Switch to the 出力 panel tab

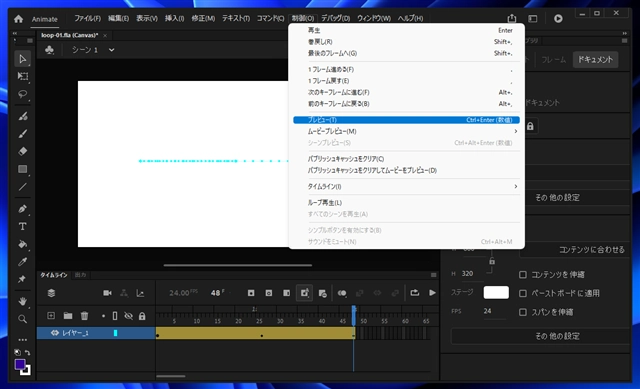80,275
